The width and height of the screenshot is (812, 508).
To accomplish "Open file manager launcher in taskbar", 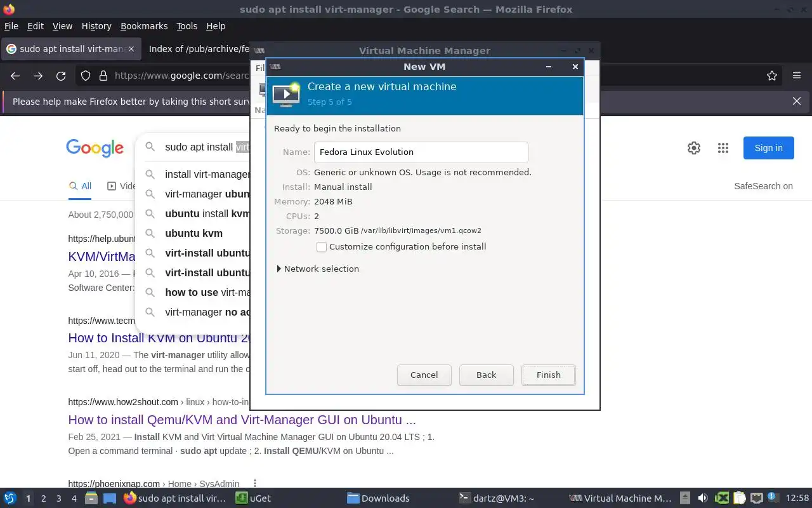I will pyautogui.click(x=91, y=498).
